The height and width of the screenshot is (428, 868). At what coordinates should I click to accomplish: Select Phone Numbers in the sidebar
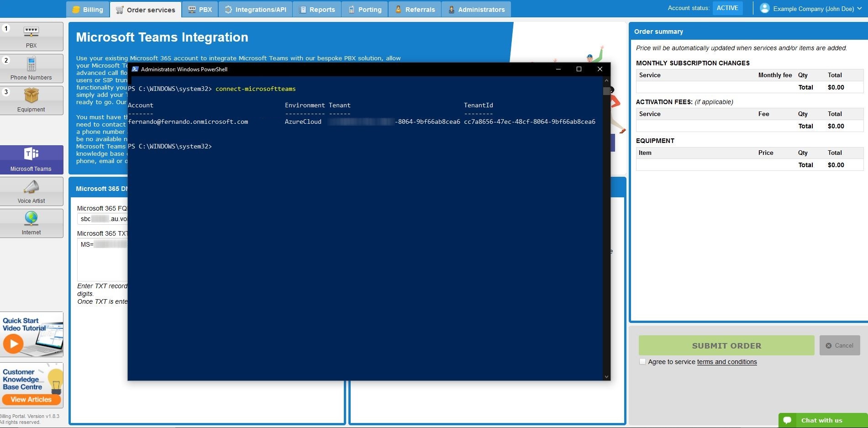pos(31,68)
